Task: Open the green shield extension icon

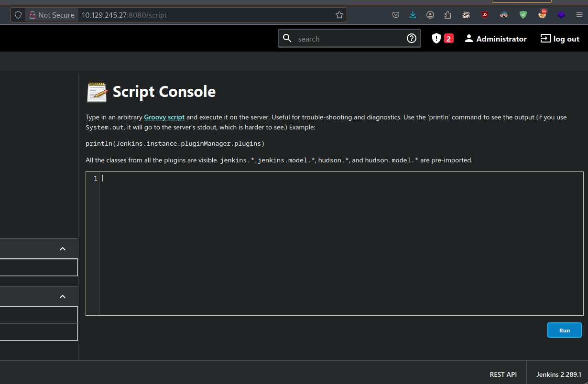Action: 523,15
